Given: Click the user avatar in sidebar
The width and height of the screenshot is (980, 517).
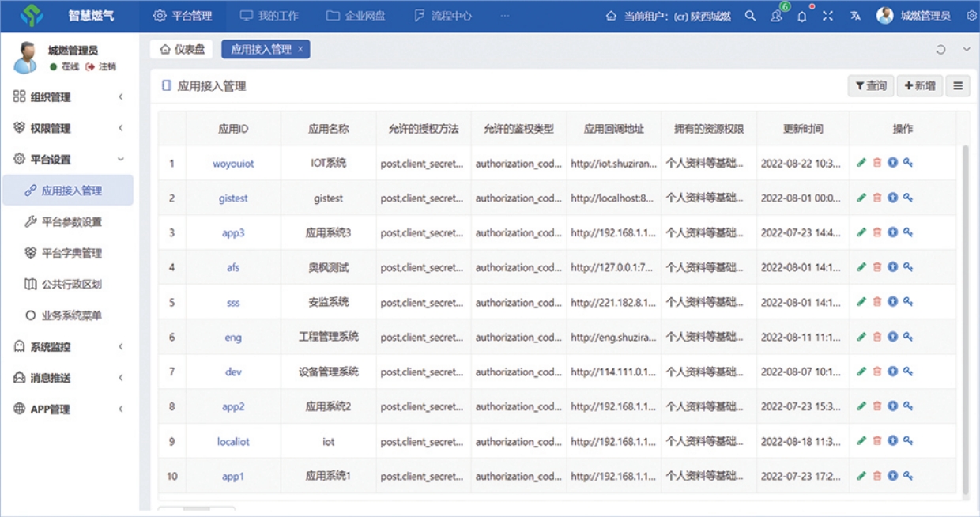Looking at the screenshot, I should [x=24, y=58].
